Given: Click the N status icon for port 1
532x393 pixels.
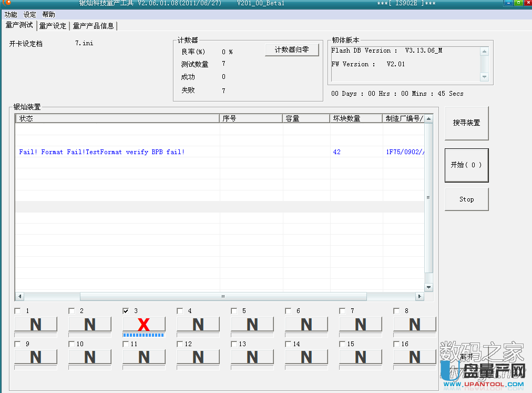Looking at the screenshot, I should (35, 325).
